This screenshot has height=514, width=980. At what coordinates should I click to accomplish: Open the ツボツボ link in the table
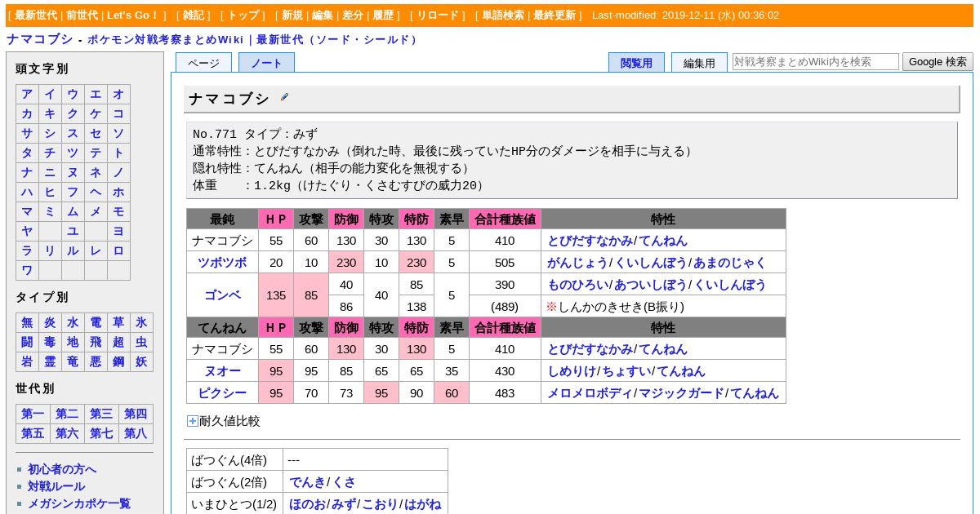pyautogui.click(x=222, y=263)
